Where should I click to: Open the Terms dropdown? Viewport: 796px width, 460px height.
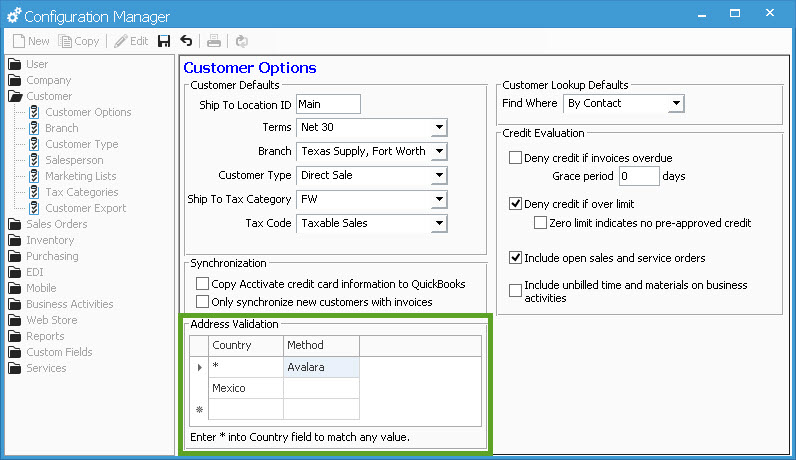[440, 127]
